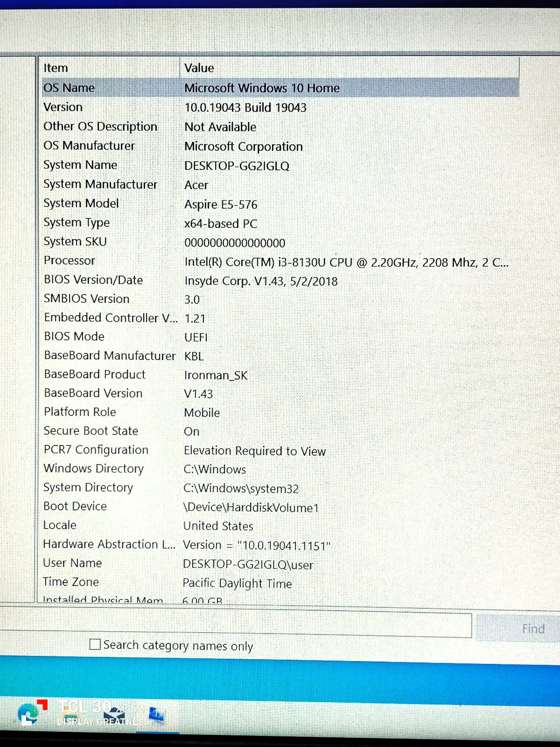Screen dimensions: 560x747
Task: Select the 'Boot Device' item
Action: (x=75, y=506)
